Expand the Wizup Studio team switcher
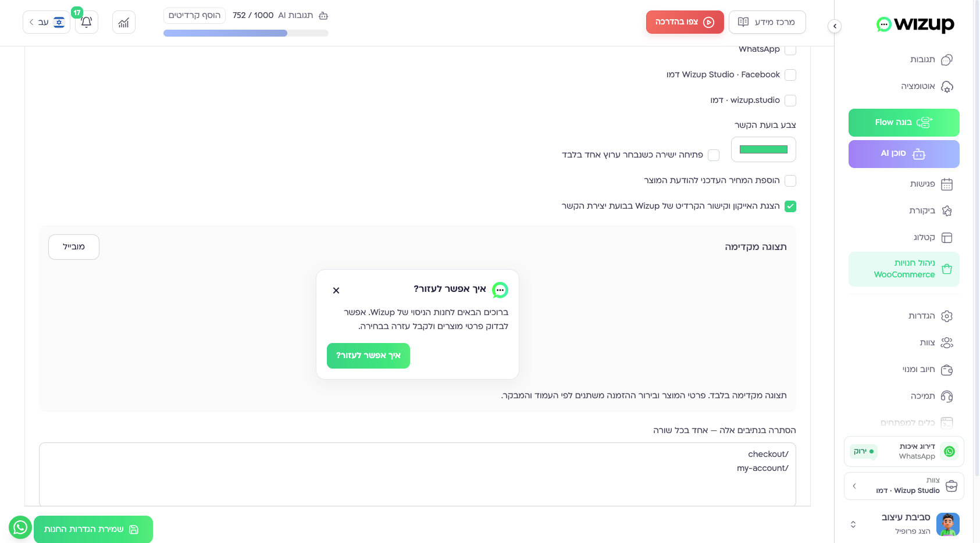This screenshot has width=980, height=543. [904, 486]
